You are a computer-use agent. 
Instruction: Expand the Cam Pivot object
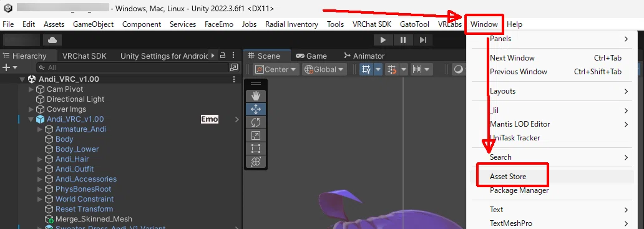31,89
